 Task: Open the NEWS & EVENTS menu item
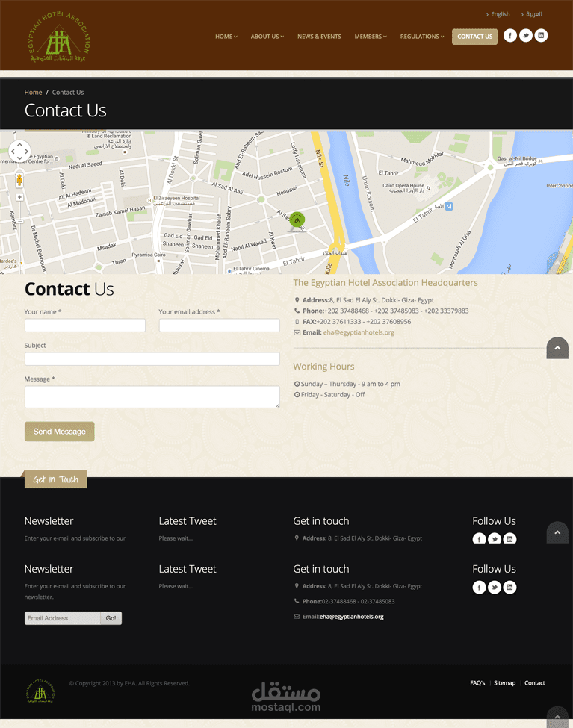pyautogui.click(x=319, y=37)
